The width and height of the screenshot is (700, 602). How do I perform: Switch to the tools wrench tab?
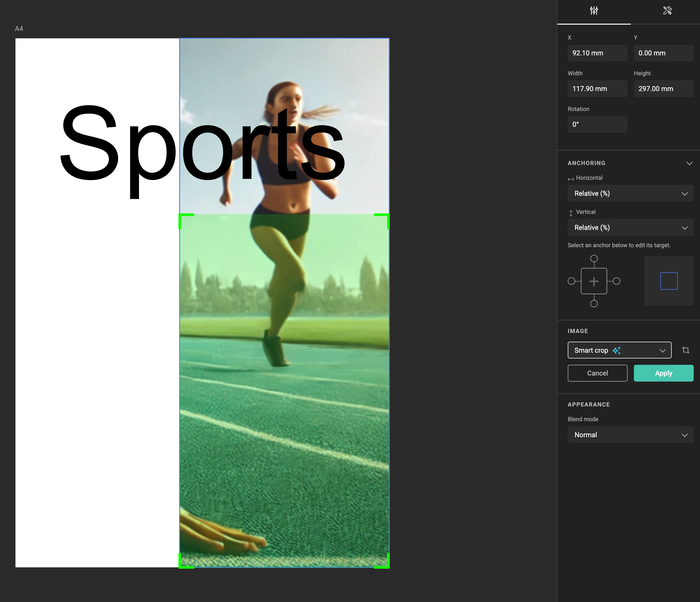[x=667, y=11]
